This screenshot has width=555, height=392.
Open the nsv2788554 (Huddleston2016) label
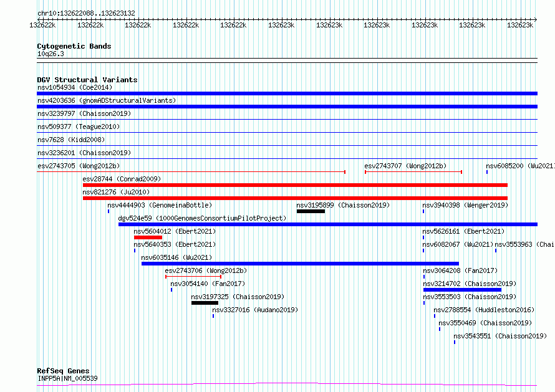pos(484,310)
